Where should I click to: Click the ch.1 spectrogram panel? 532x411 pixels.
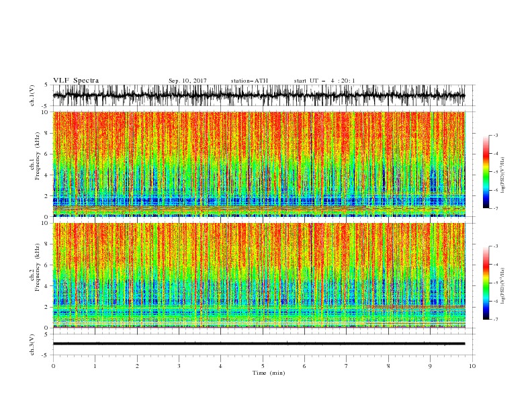(259, 164)
